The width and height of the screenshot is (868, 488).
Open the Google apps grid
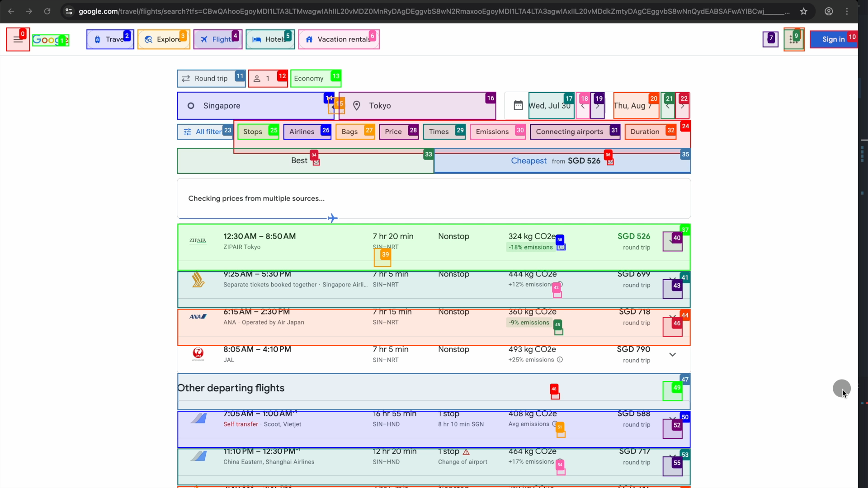tap(793, 39)
